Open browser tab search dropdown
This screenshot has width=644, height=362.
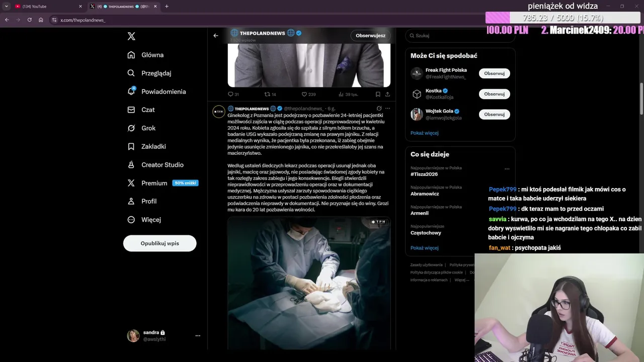point(7,7)
